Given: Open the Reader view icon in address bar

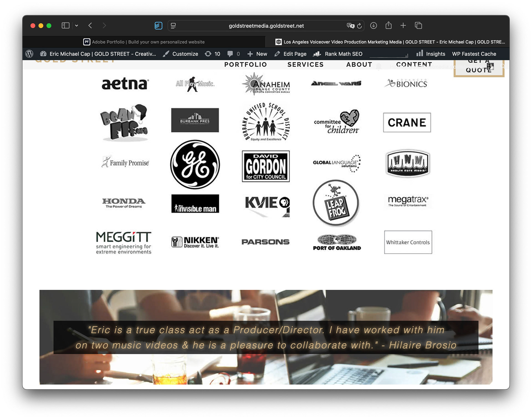Looking at the screenshot, I should [173, 26].
